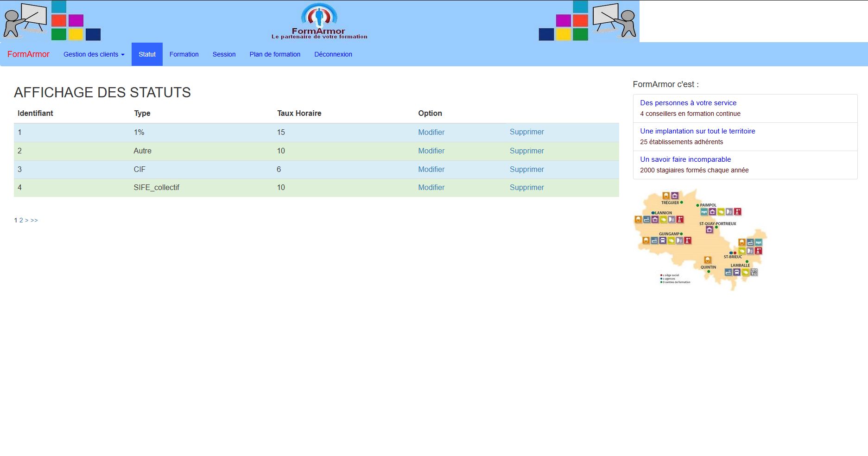
Task: Click the FormArmor brand link
Action: point(28,54)
